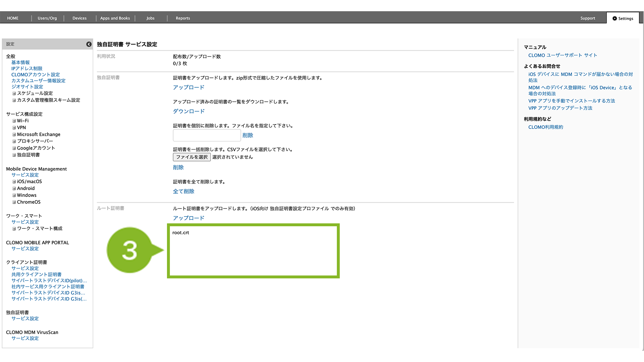Focus the certificate file name input field
Screen dimensions: 644x362
pos(207,135)
